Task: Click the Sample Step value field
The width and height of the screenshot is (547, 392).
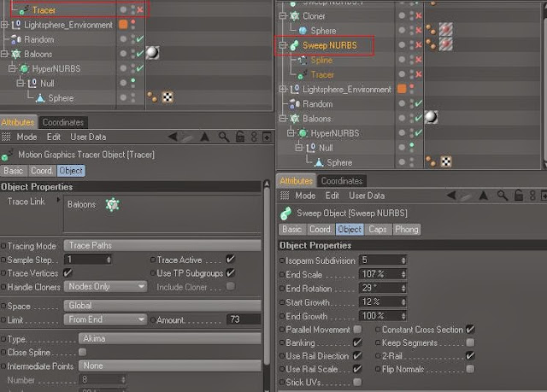Action: [x=85, y=260]
